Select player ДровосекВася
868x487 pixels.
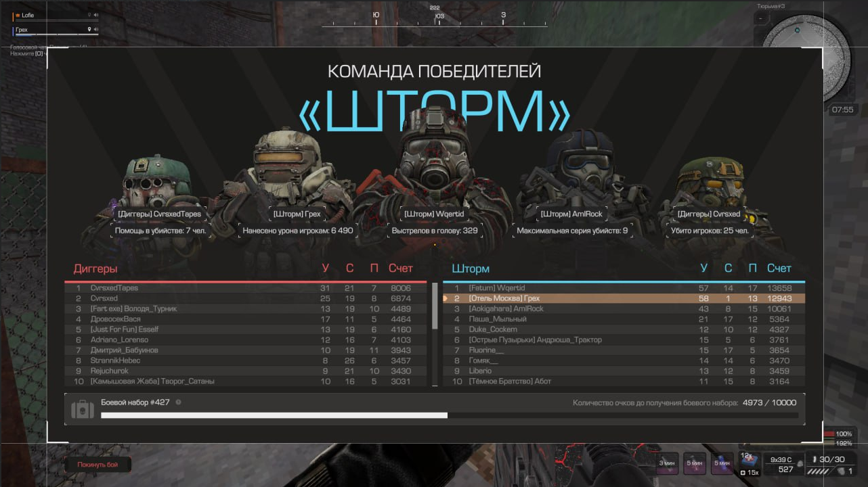point(246,319)
